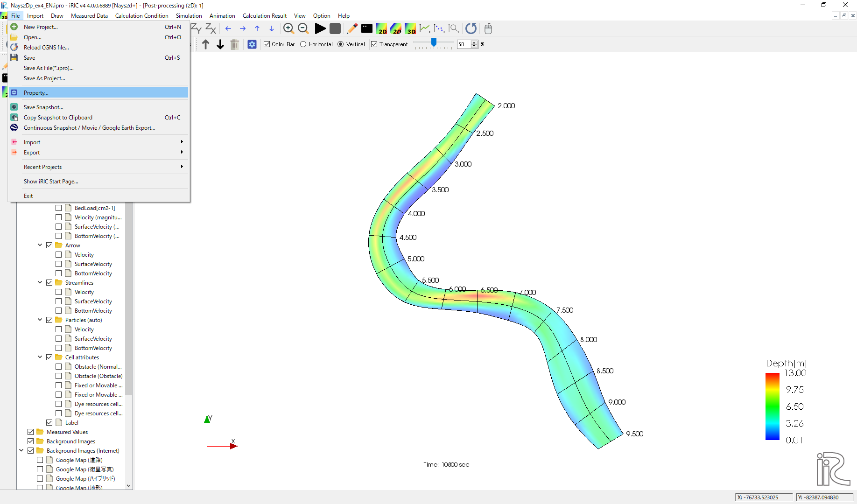Start the simulation with the Play icon
Screen dimensions: 857x504
(x=320, y=28)
